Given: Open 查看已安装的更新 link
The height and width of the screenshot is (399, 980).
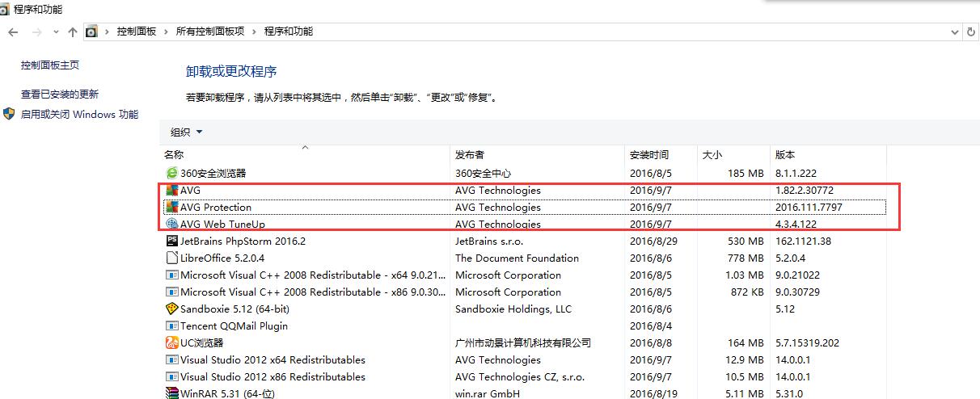Looking at the screenshot, I should [60, 94].
